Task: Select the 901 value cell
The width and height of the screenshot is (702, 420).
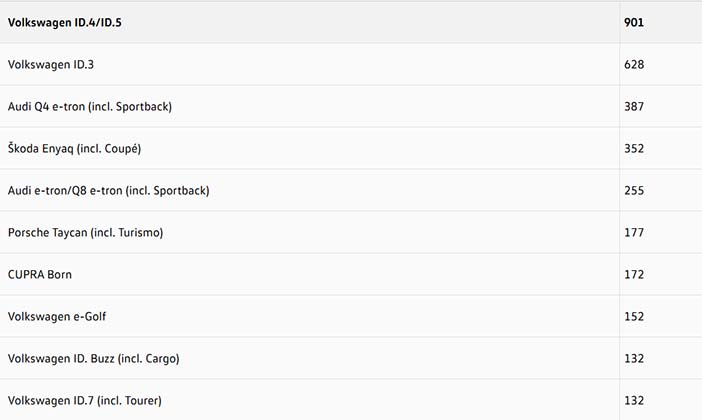Action: coord(633,21)
